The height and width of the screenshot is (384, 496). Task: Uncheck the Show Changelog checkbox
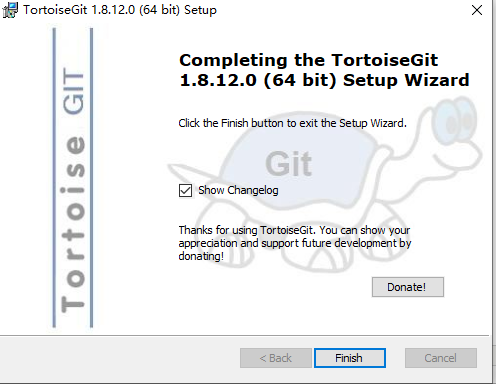(185, 190)
